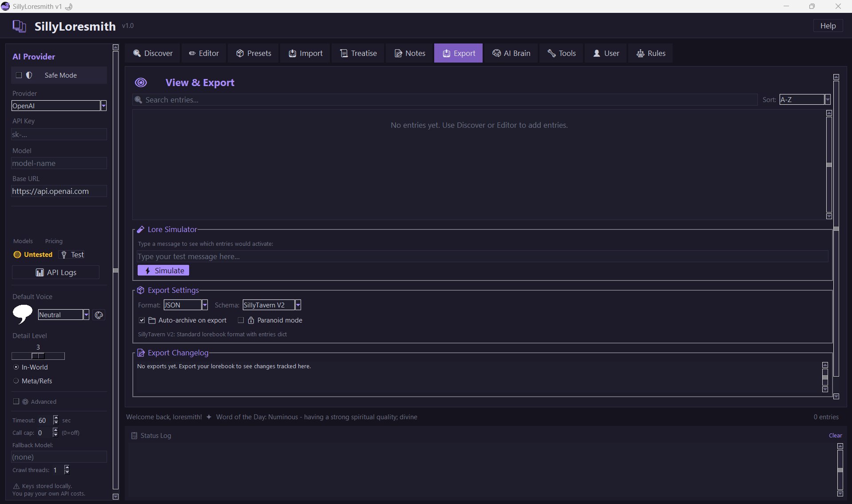Click the View & Export eye icon
This screenshot has width=852, height=504.
coord(141,83)
